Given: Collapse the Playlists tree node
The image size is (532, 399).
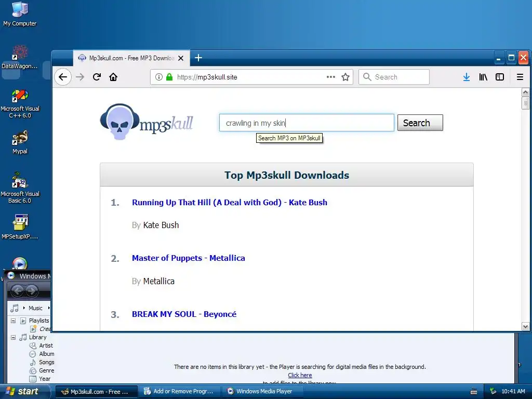Looking at the screenshot, I should tap(13, 321).
